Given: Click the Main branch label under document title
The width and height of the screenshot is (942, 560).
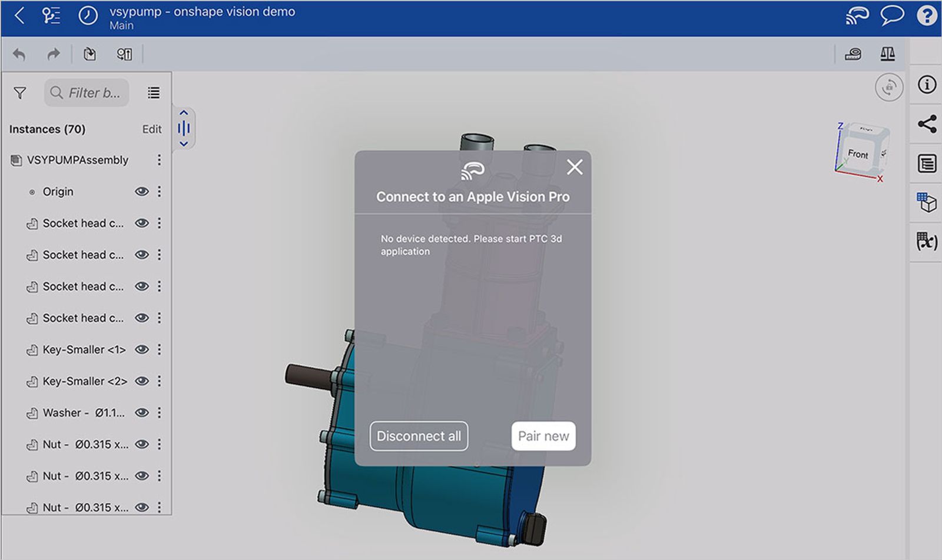Looking at the screenshot, I should point(121,25).
